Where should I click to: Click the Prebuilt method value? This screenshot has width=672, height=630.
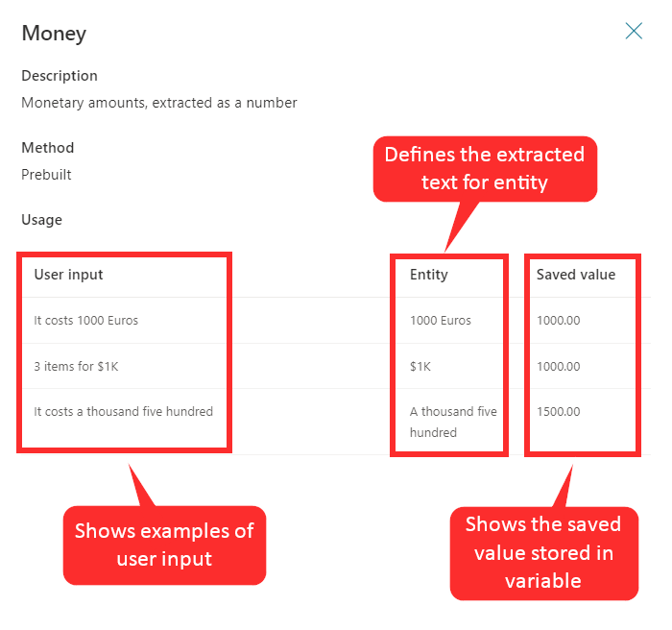click(46, 175)
